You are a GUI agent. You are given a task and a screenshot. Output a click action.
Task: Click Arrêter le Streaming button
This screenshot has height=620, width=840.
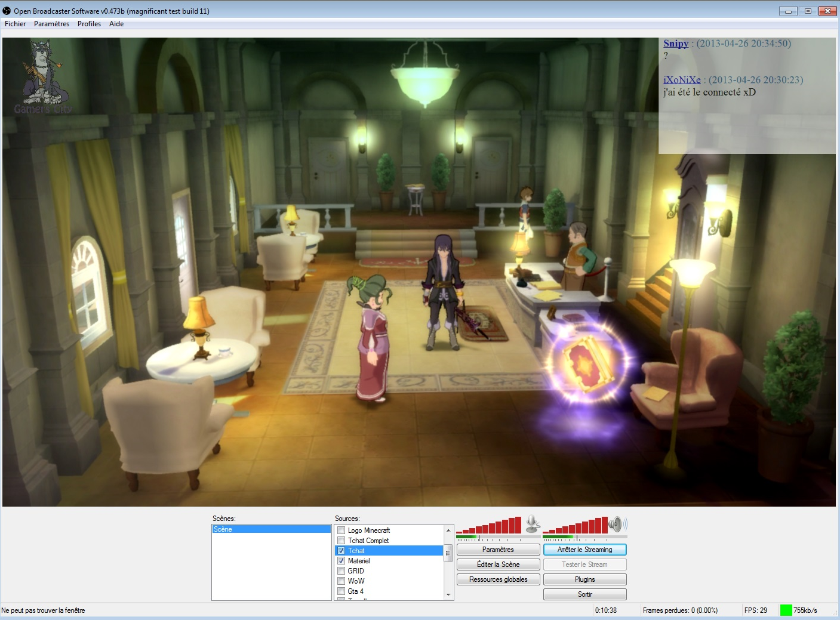click(x=584, y=550)
